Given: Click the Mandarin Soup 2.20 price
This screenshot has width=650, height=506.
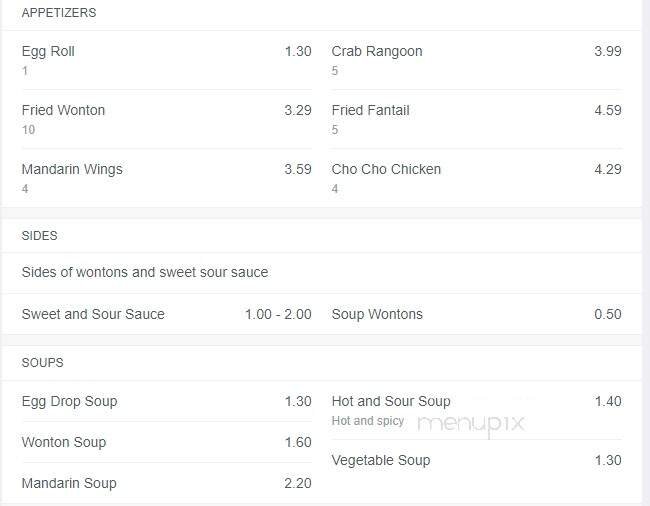Looking at the screenshot, I should (297, 484).
